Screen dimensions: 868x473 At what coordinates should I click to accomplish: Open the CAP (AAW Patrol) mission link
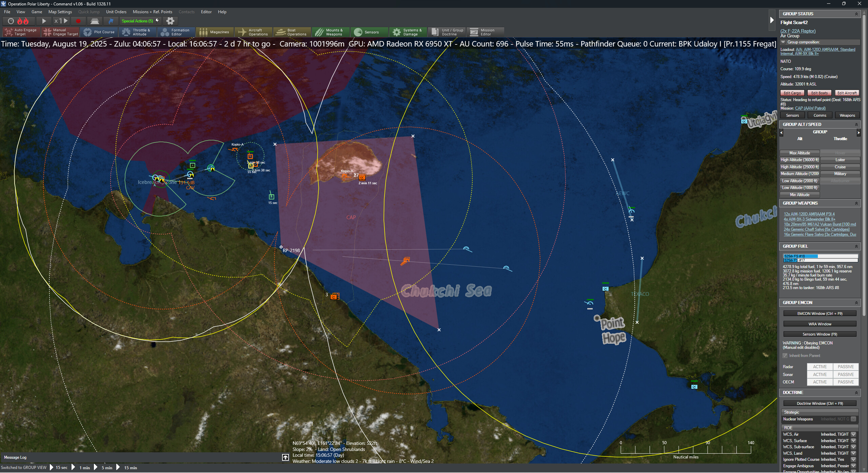[x=810, y=108]
